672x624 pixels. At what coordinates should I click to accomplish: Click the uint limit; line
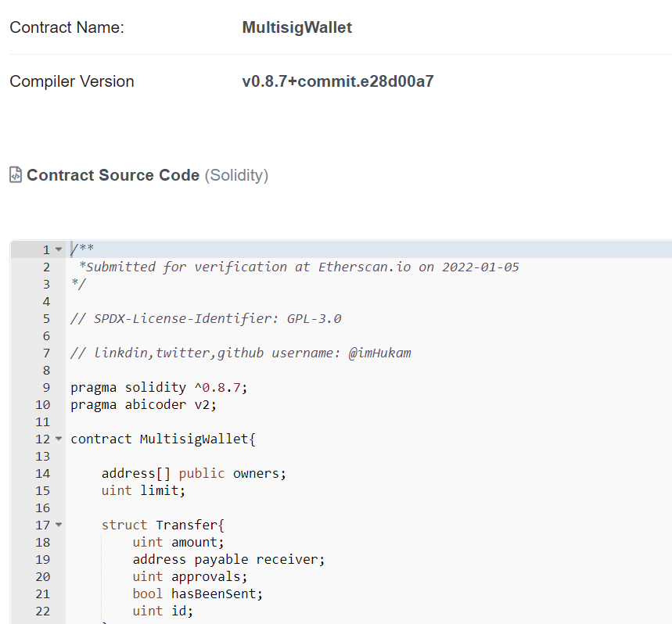144,490
